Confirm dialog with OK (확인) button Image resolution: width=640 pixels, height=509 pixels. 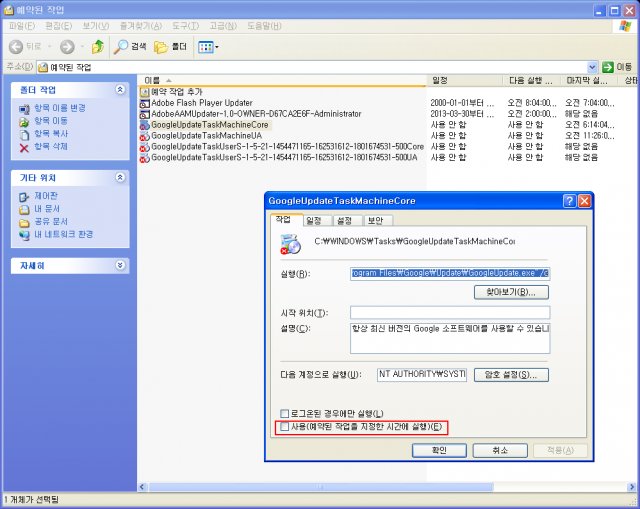(x=439, y=450)
